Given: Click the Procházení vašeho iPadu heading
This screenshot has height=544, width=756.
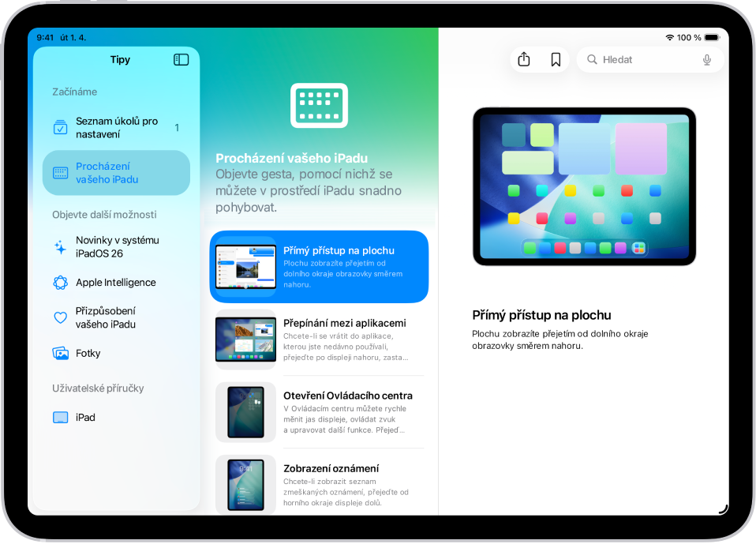Looking at the screenshot, I should pos(292,158).
